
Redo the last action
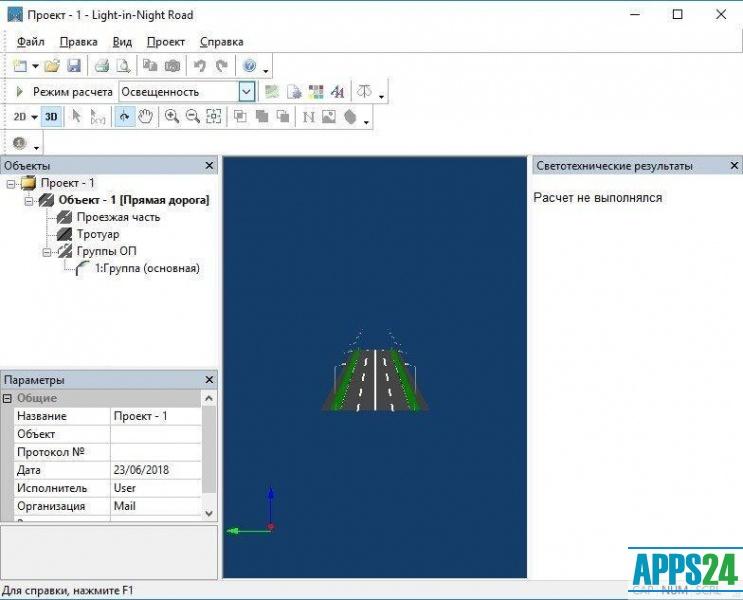tap(221, 65)
